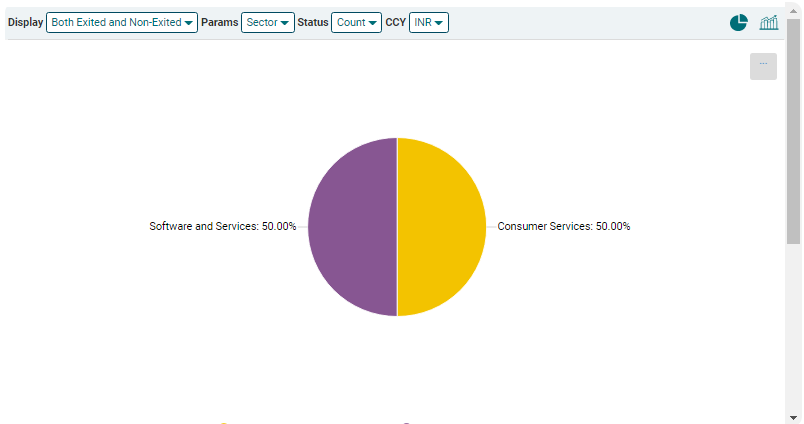Expand the Params Sector dropdown

point(267,22)
